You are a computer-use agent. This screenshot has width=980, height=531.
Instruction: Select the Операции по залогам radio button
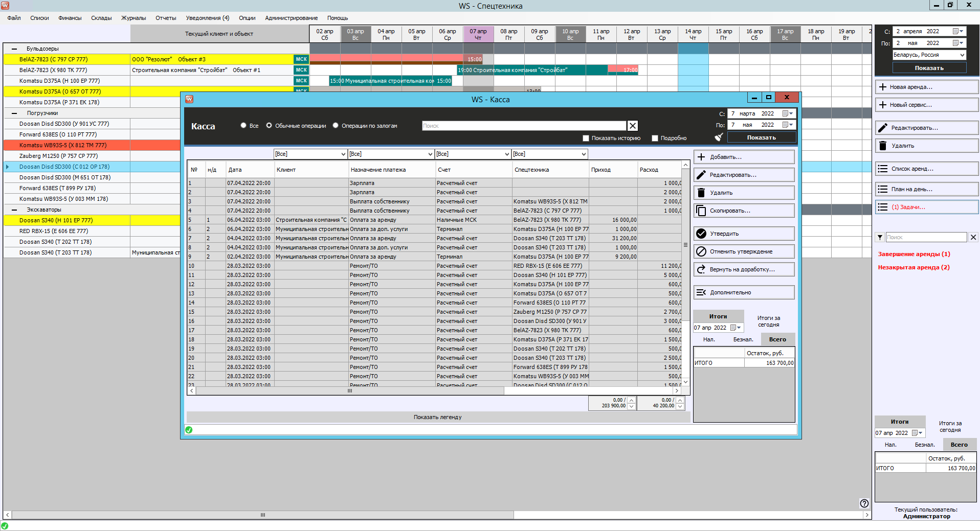(336, 126)
